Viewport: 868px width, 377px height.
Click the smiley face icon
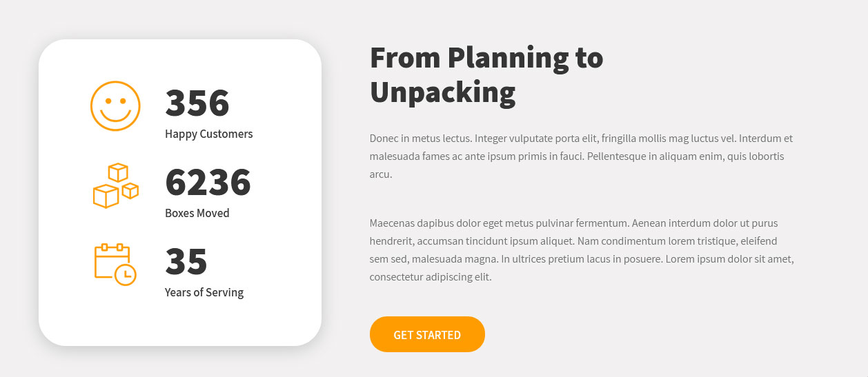(115, 106)
